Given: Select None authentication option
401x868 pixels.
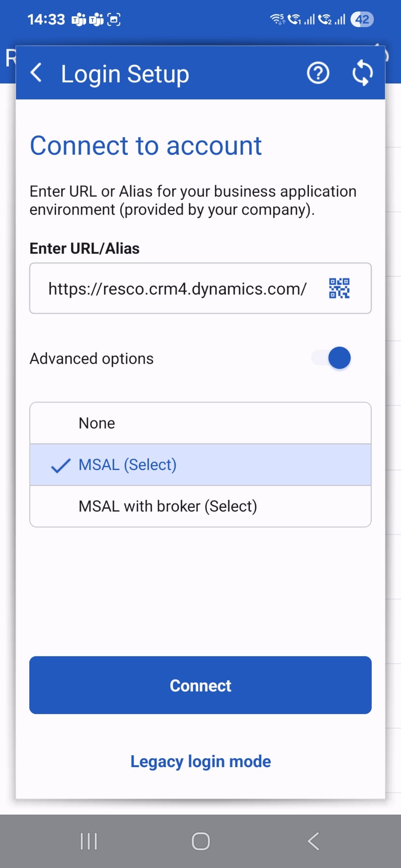Looking at the screenshot, I should [x=200, y=423].
